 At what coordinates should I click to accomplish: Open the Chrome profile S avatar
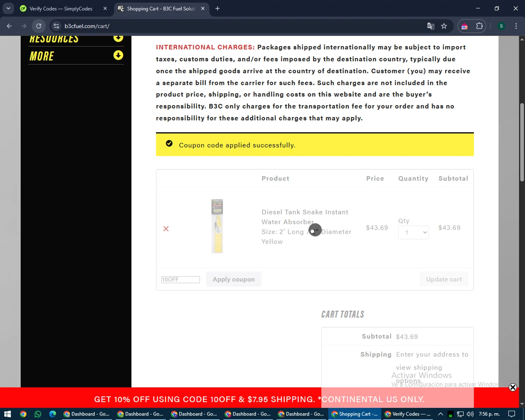[x=501, y=26]
